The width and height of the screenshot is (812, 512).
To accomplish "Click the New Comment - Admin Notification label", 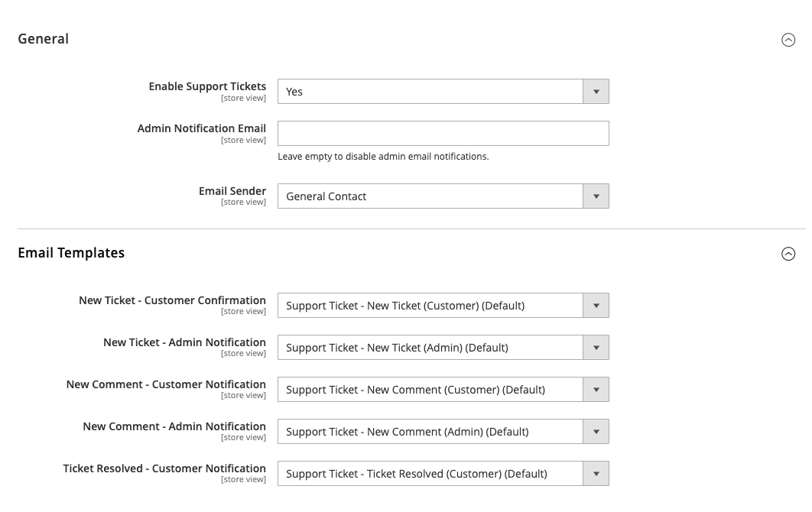I will 174,426.
